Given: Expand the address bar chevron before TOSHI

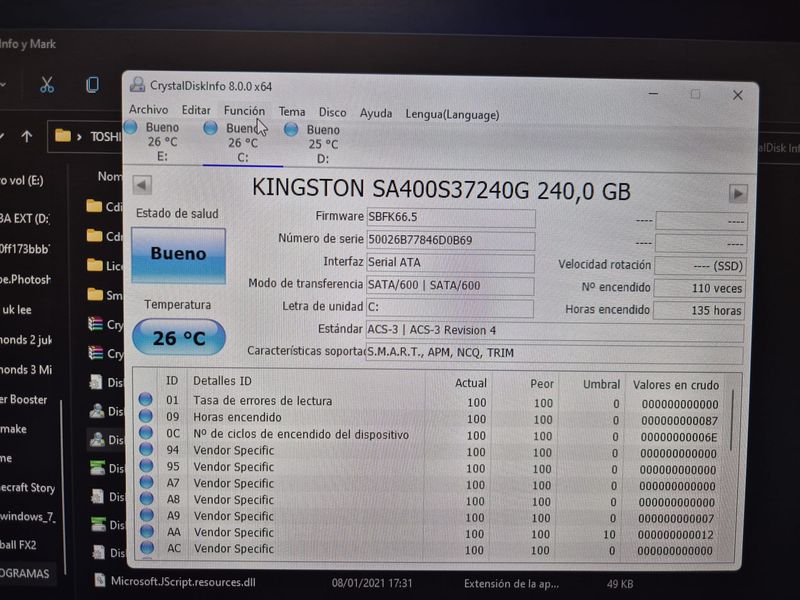Looking at the screenshot, I should coord(79,137).
